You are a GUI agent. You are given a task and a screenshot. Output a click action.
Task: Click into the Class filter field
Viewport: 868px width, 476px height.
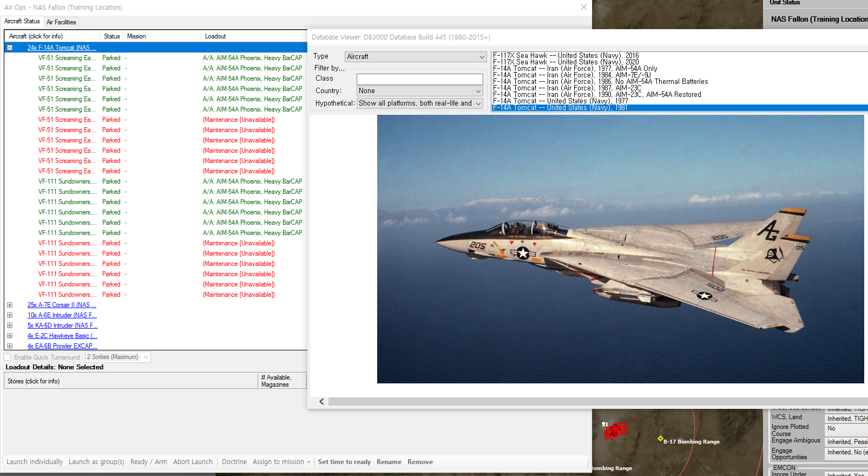click(419, 79)
